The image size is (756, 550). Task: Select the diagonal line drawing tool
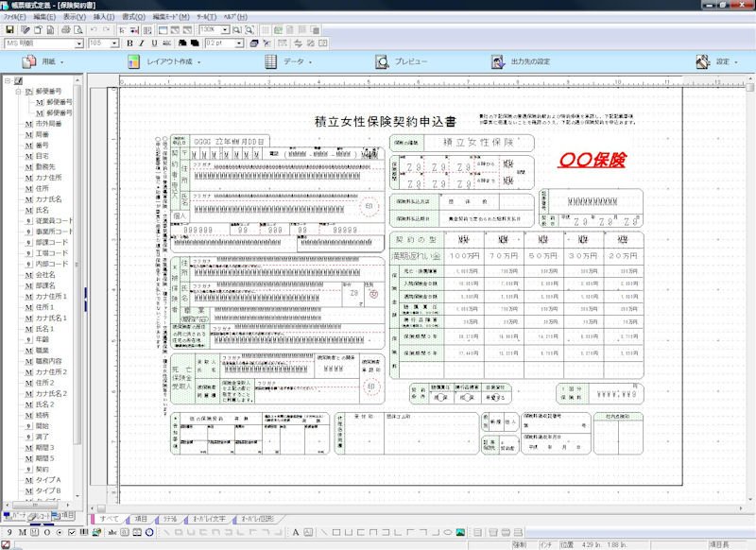[x=323, y=532]
